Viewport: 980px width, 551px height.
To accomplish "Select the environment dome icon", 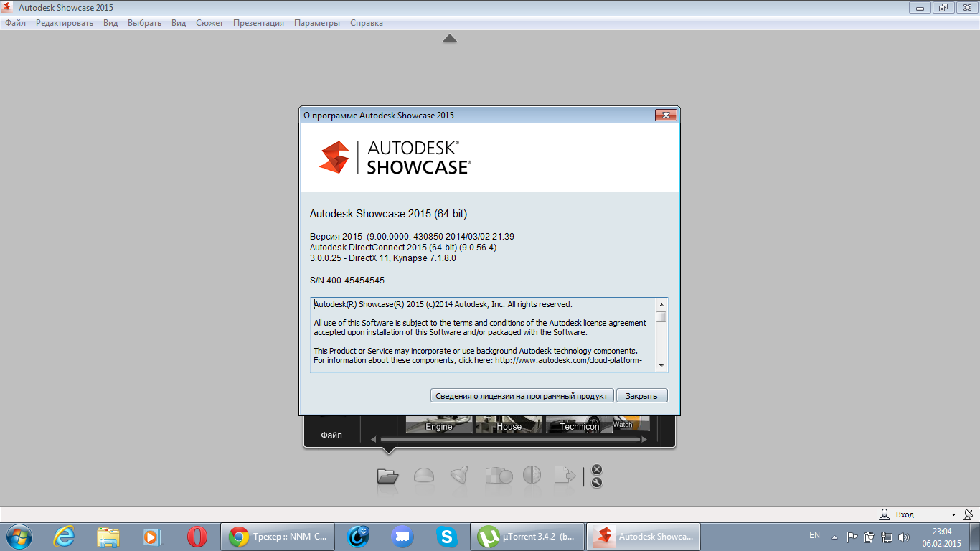I will 424,476.
